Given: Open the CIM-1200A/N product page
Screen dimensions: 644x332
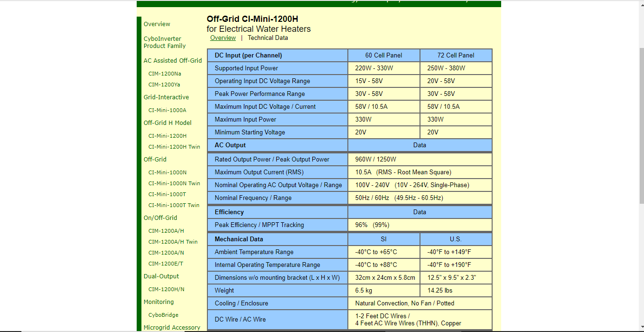Looking at the screenshot, I should (x=166, y=253).
